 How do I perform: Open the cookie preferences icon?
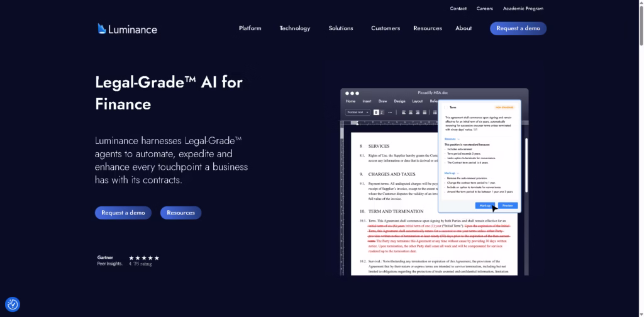13,304
